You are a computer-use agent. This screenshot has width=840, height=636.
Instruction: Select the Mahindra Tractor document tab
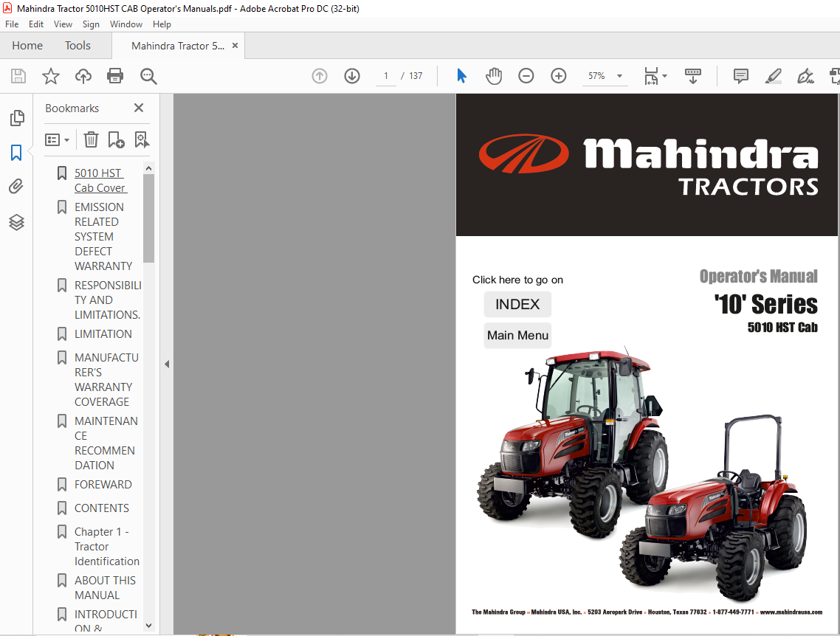click(x=178, y=46)
